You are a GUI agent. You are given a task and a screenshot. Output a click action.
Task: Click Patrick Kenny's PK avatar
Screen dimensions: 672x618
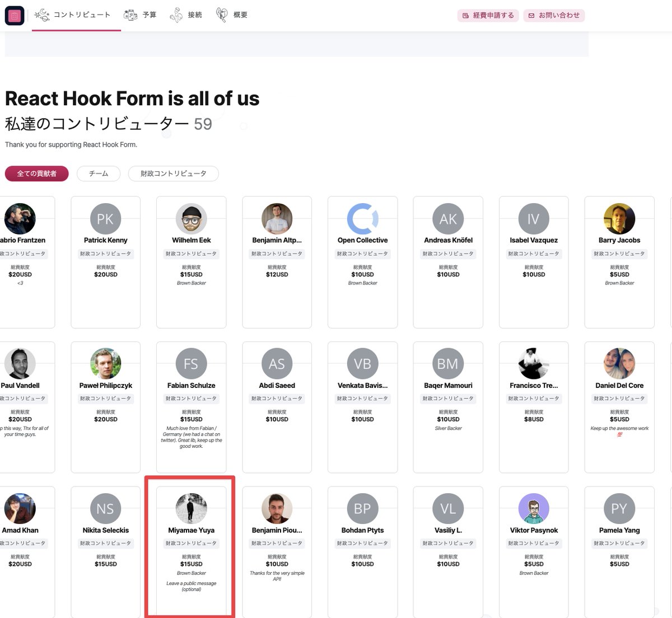pos(105,219)
